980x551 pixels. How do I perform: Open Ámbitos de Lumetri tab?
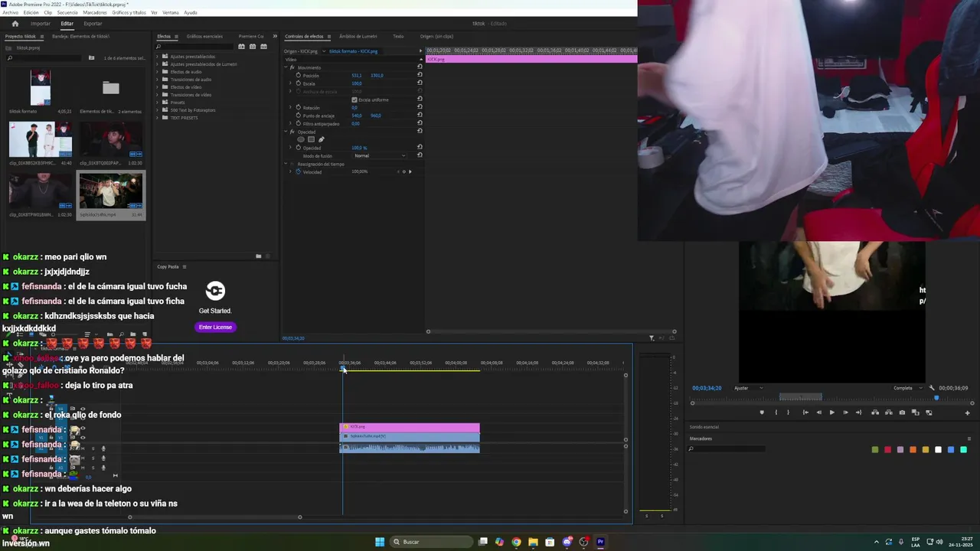(x=358, y=36)
